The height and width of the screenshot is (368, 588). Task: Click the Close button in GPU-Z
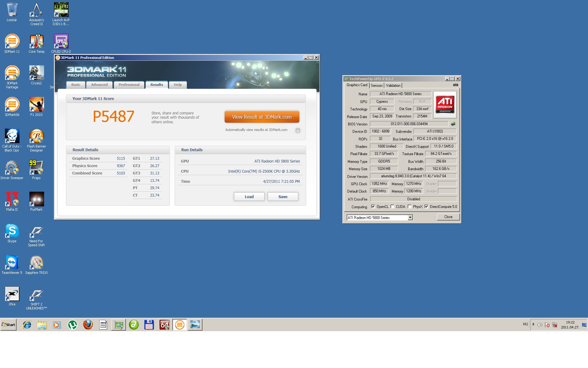coord(448,217)
